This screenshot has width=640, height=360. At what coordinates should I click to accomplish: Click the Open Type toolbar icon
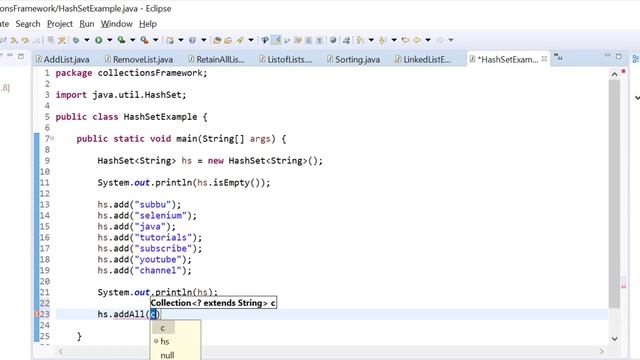pos(217,40)
